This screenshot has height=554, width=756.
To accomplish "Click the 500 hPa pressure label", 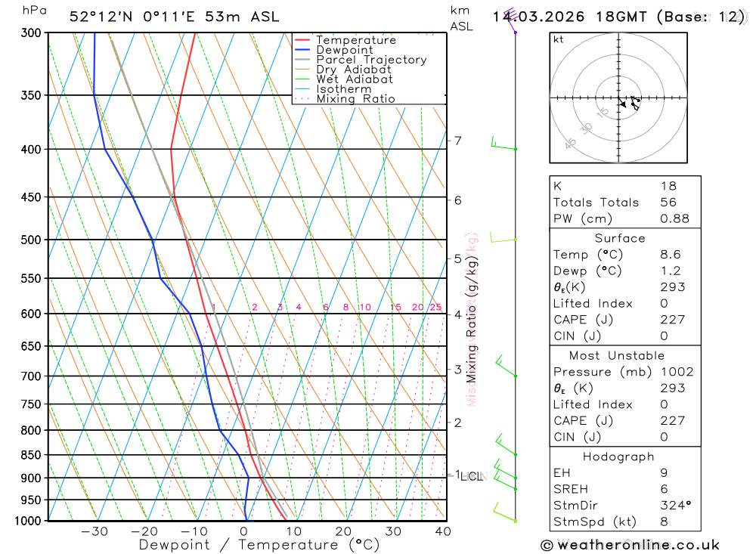I will [x=31, y=240].
